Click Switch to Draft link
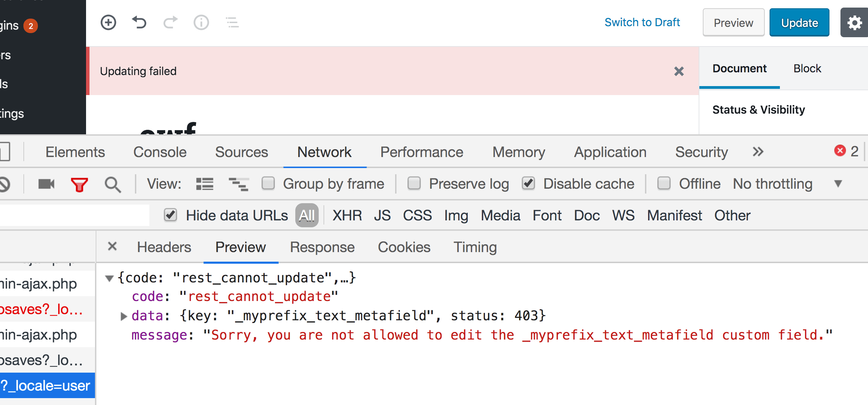868x405 pixels. pos(642,22)
